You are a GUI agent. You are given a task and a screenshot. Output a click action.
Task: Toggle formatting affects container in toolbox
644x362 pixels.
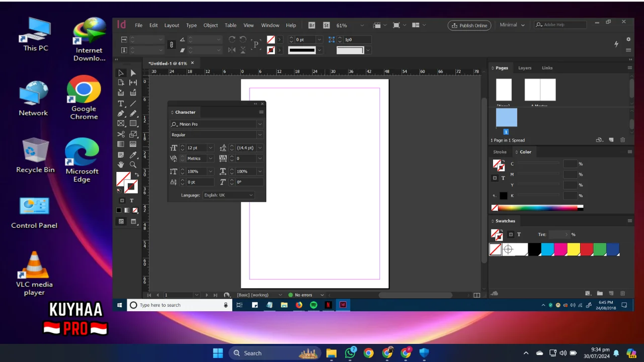pos(122,201)
